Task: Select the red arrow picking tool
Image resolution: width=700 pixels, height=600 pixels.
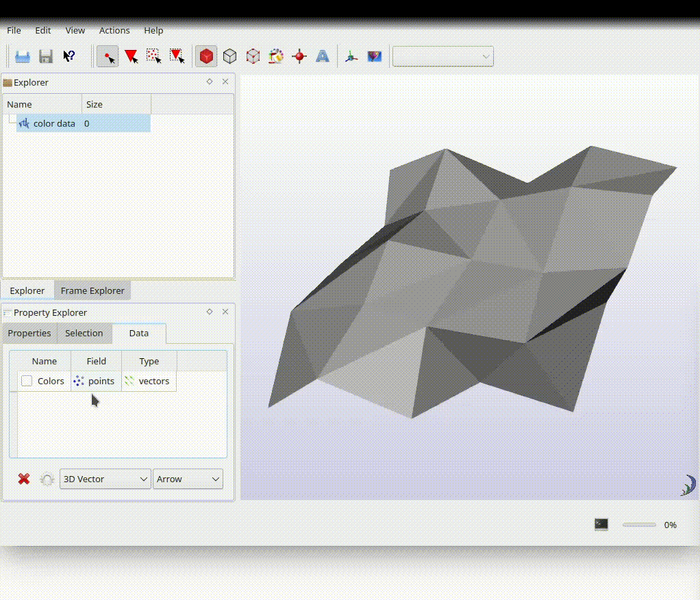Action: pyautogui.click(x=131, y=56)
